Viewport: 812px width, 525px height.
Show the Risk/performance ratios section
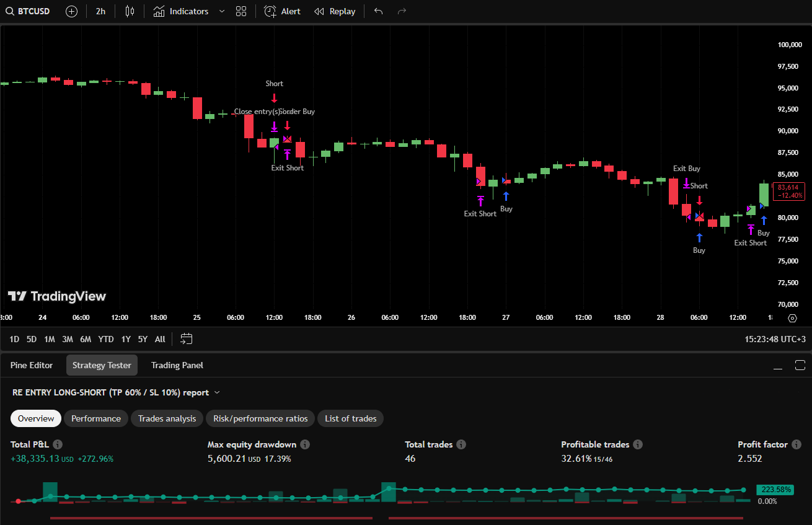pyautogui.click(x=260, y=418)
